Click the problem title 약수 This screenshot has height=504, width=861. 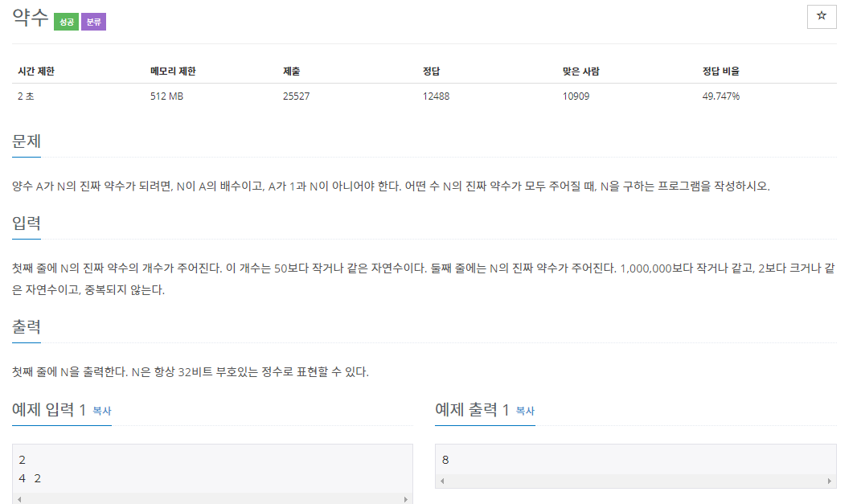pyautogui.click(x=31, y=18)
